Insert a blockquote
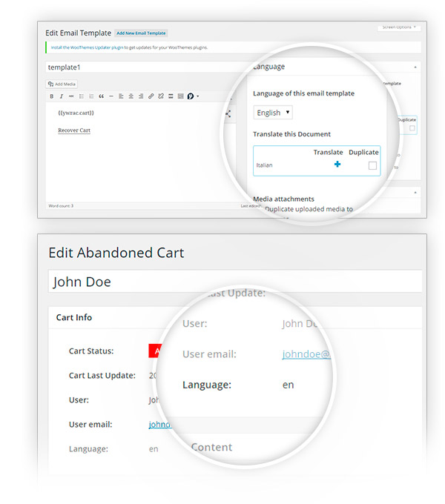The height and width of the screenshot is (504, 445). pyautogui.click(x=102, y=96)
